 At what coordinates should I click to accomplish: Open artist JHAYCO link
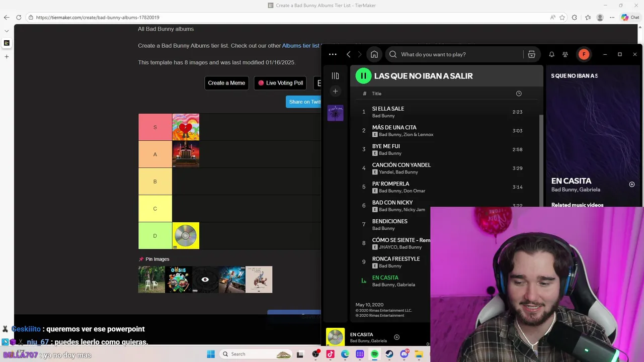[x=388, y=247]
